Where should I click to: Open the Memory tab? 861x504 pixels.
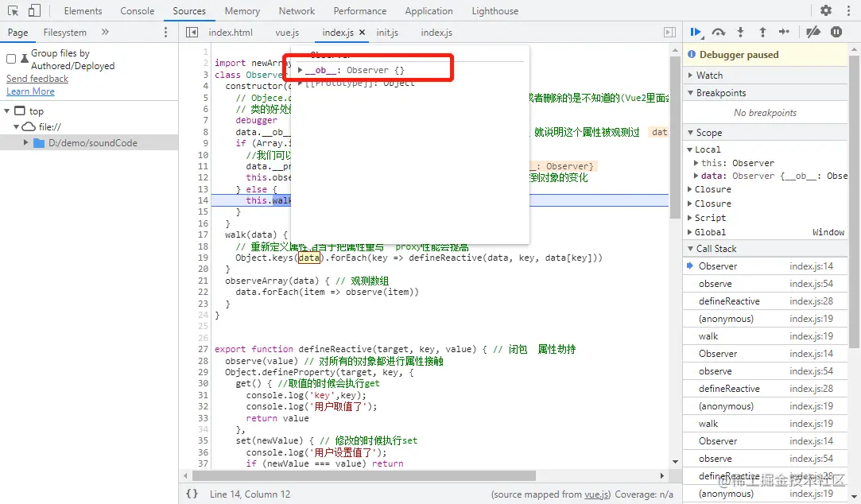pyautogui.click(x=242, y=11)
